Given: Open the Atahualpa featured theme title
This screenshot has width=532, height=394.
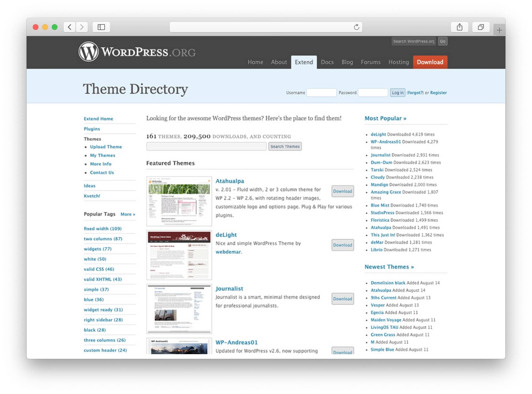Looking at the screenshot, I should [x=230, y=181].
